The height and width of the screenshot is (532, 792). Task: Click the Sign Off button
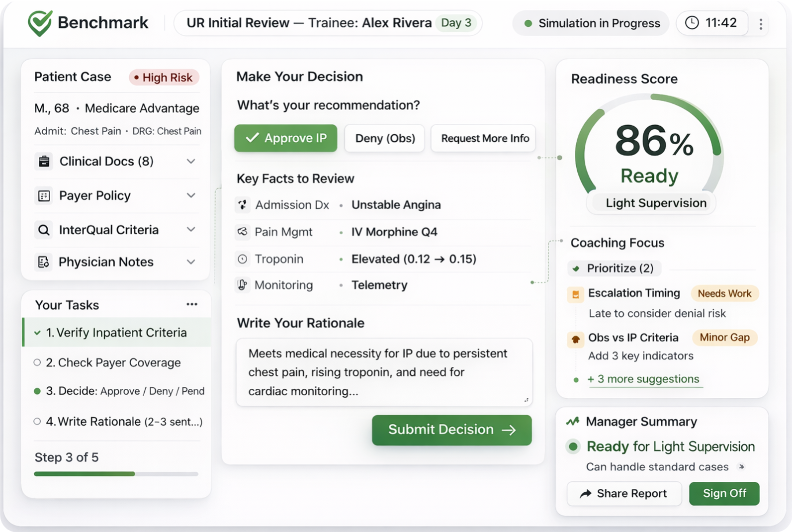(x=724, y=493)
